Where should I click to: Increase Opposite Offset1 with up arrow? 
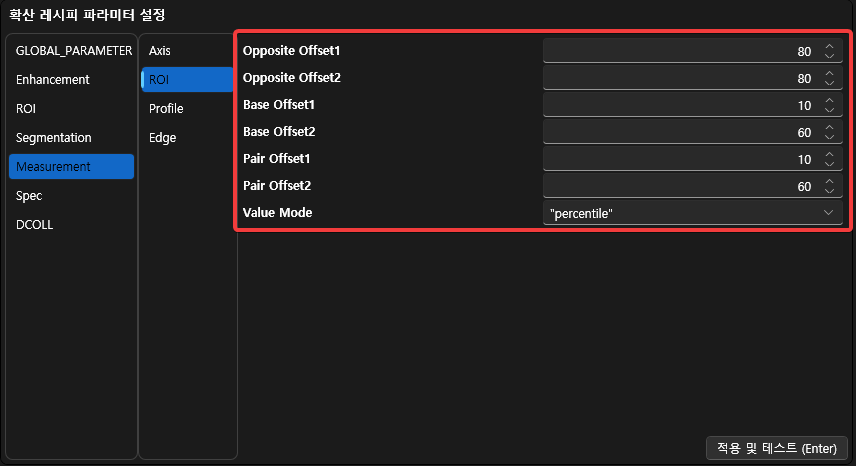pos(829,46)
